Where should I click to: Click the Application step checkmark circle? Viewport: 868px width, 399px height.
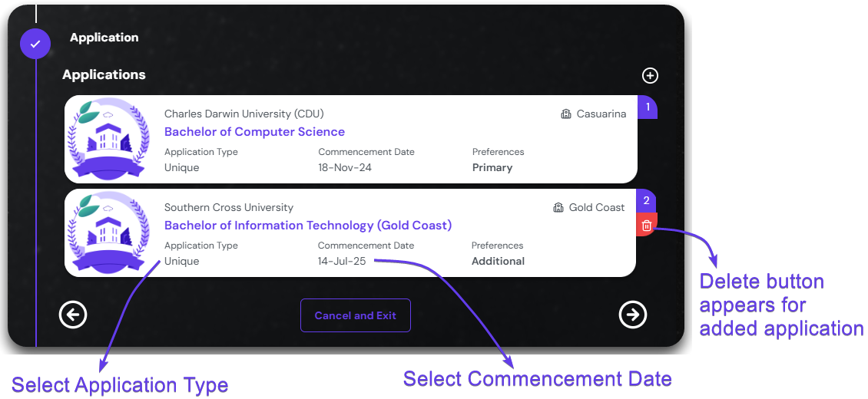(x=35, y=44)
